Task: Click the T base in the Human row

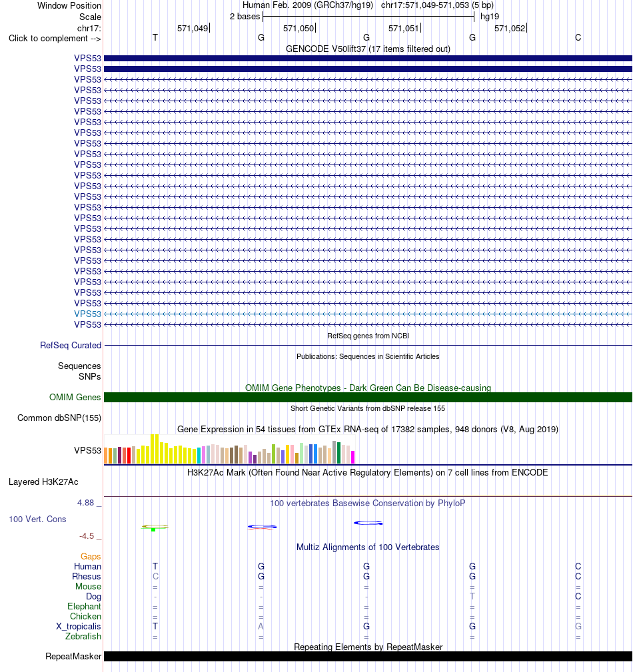Action: 155,567
